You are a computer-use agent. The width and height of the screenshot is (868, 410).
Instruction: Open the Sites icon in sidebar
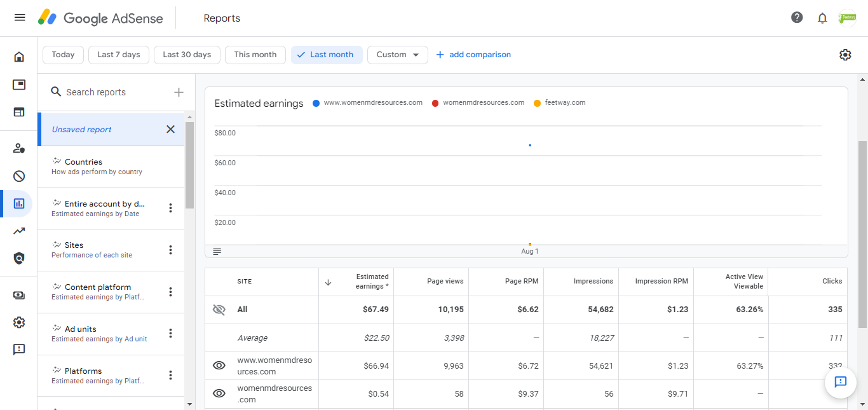pos(19,113)
